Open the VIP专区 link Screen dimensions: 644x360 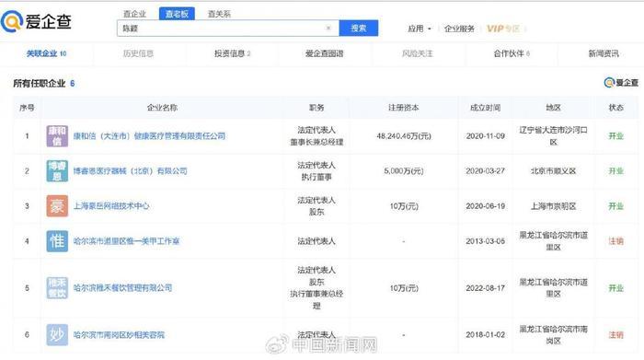pos(503,29)
